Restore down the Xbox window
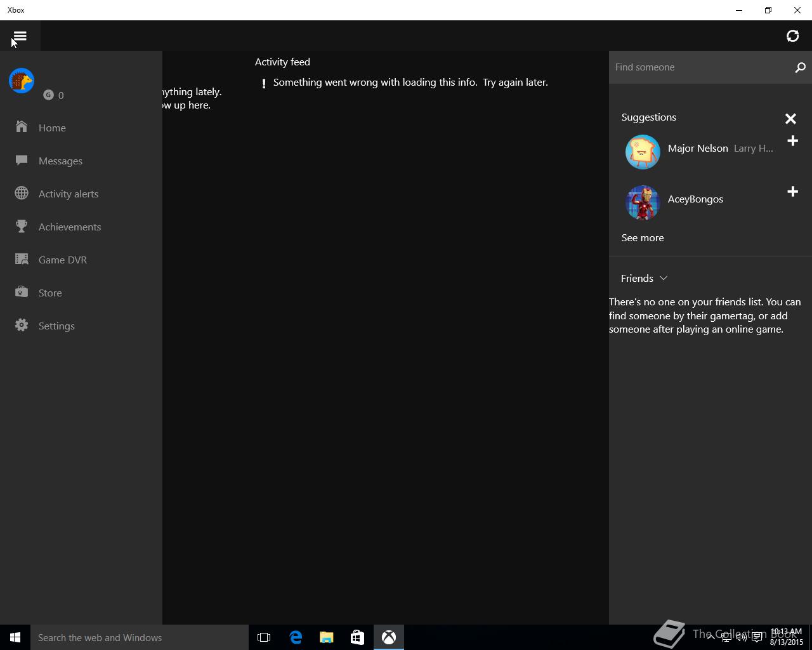 tap(768, 10)
